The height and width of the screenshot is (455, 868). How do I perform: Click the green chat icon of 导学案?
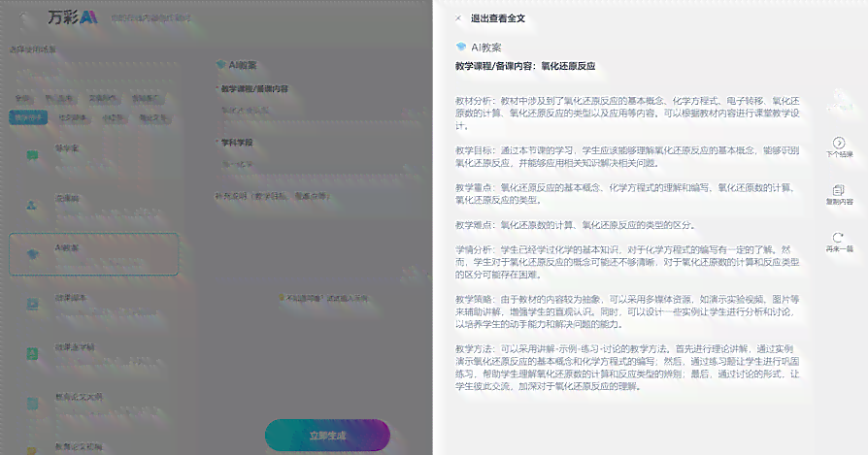click(32, 155)
